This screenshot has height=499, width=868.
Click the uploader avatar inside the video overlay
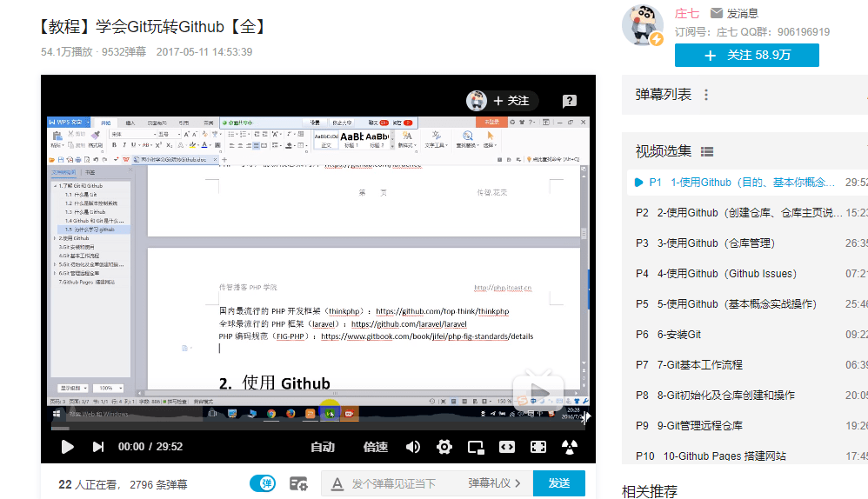pos(477,101)
